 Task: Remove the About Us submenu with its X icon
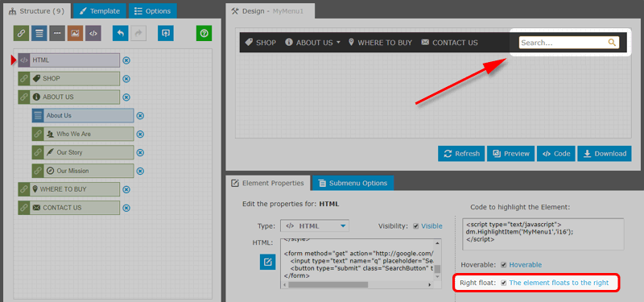[x=140, y=116]
